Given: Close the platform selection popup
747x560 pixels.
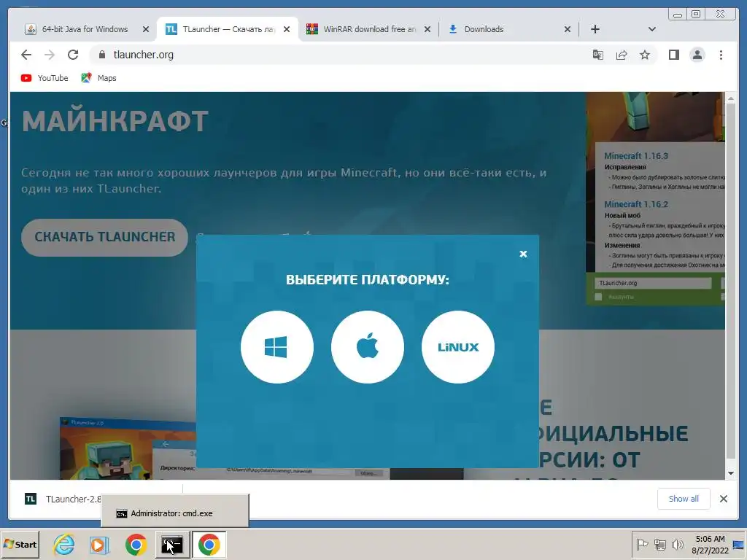Looking at the screenshot, I should (523, 254).
